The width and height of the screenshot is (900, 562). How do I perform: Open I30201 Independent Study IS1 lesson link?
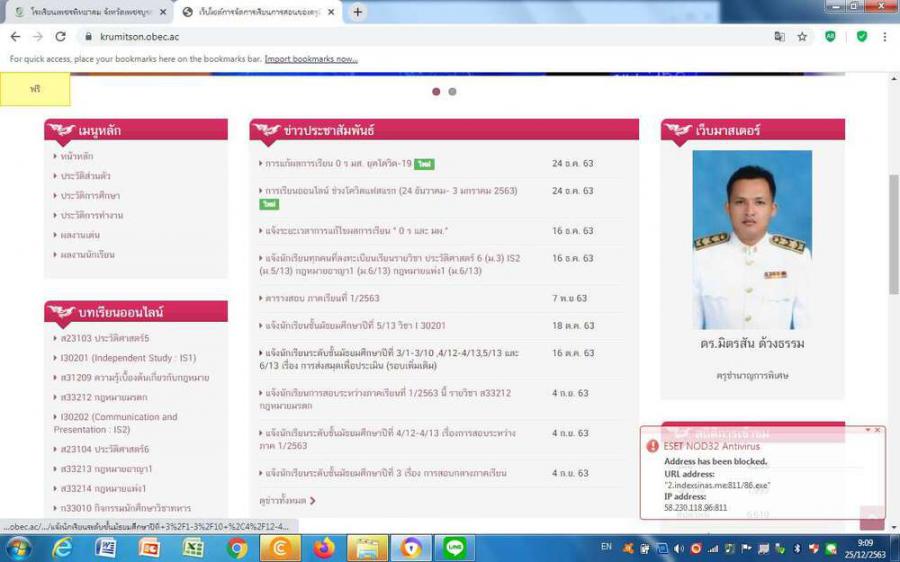[128, 358]
